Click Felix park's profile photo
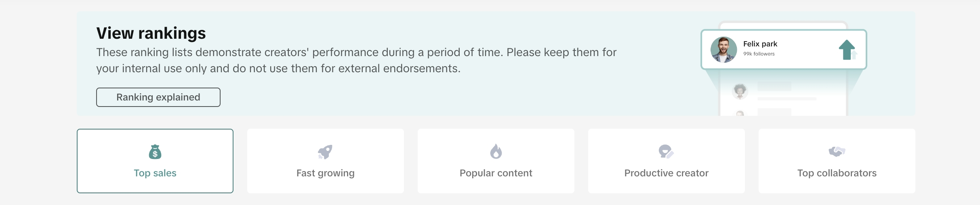This screenshot has width=980, height=205. coord(723,50)
